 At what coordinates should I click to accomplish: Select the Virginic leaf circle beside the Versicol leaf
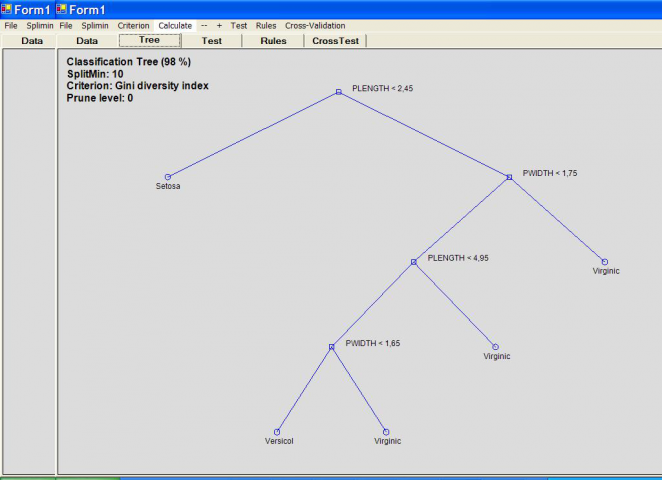(386, 432)
